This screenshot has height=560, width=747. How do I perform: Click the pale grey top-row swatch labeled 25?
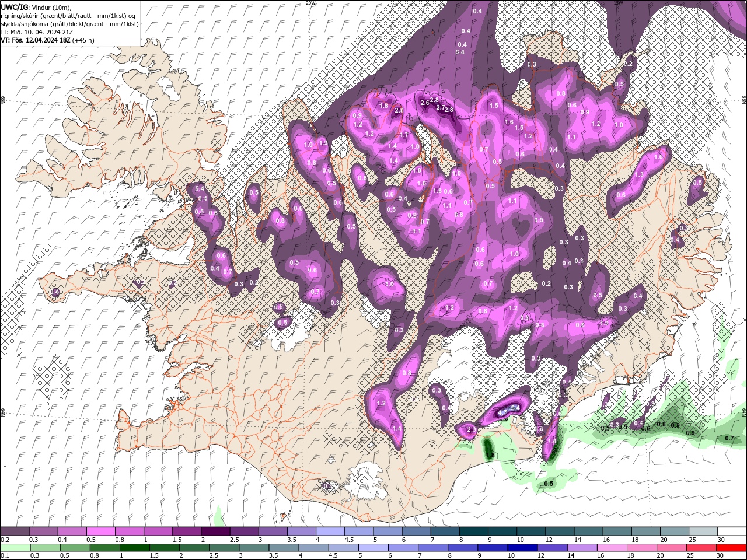click(x=704, y=531)
